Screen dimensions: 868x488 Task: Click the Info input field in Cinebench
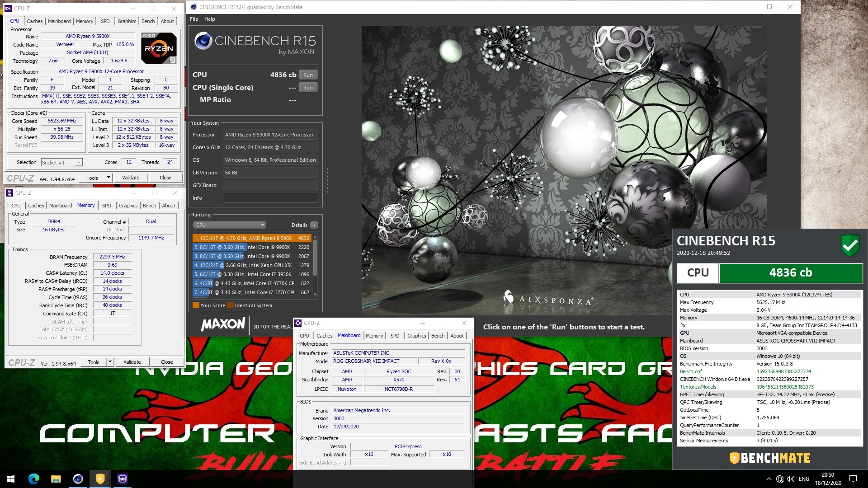[x=270, y=198]
